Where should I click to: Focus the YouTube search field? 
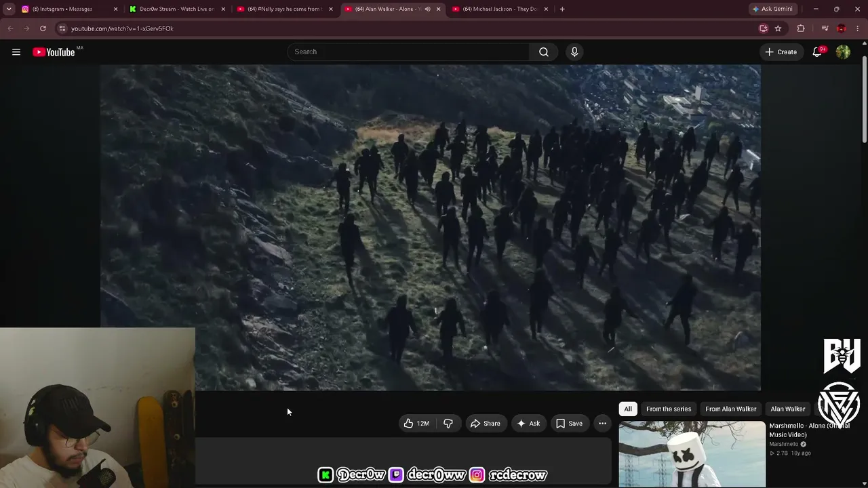tap(408, 52)
